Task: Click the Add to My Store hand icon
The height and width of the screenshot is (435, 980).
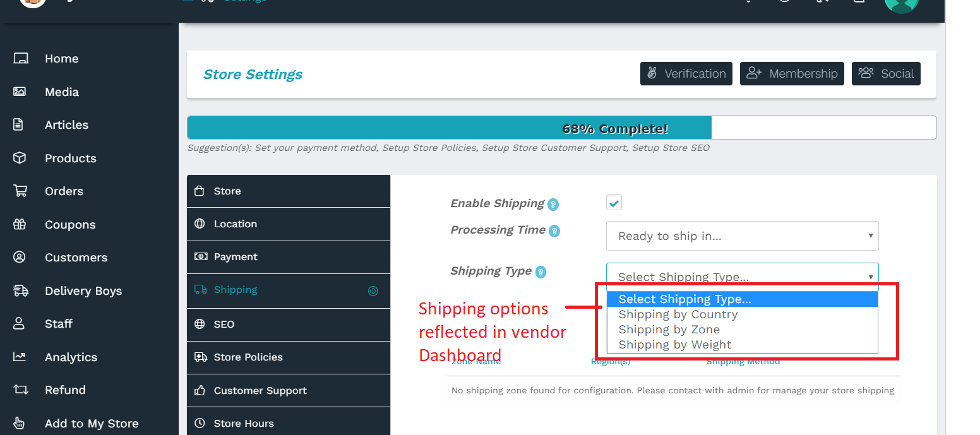Action: pyautogui.click(x=19, y=423)
